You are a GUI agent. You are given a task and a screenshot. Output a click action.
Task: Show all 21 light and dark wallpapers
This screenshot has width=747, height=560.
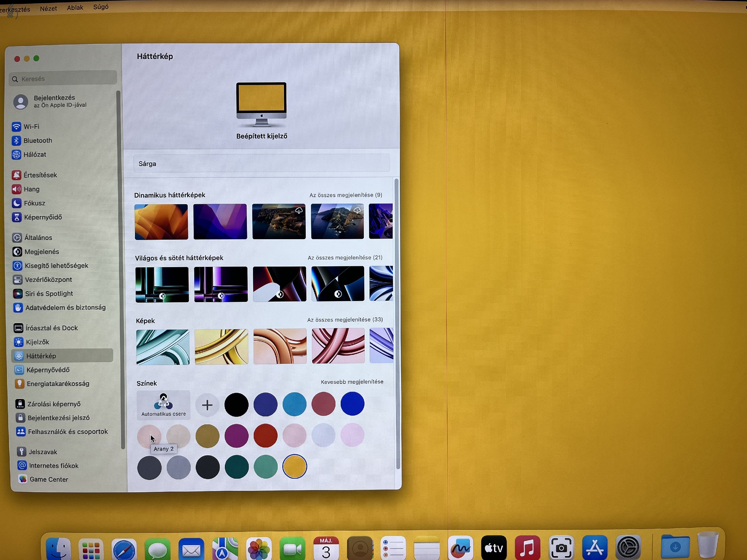tap(345, 258)
